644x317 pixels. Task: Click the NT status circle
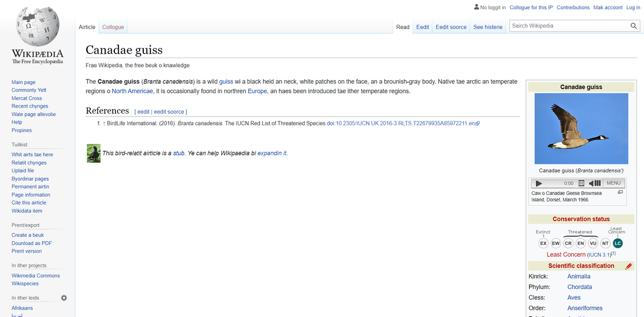coord(605,243)
